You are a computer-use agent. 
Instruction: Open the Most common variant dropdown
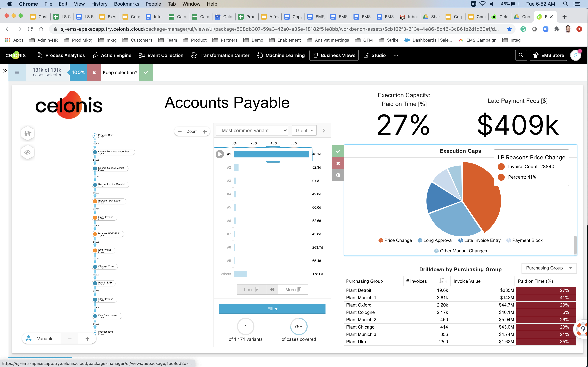point(252,131)
